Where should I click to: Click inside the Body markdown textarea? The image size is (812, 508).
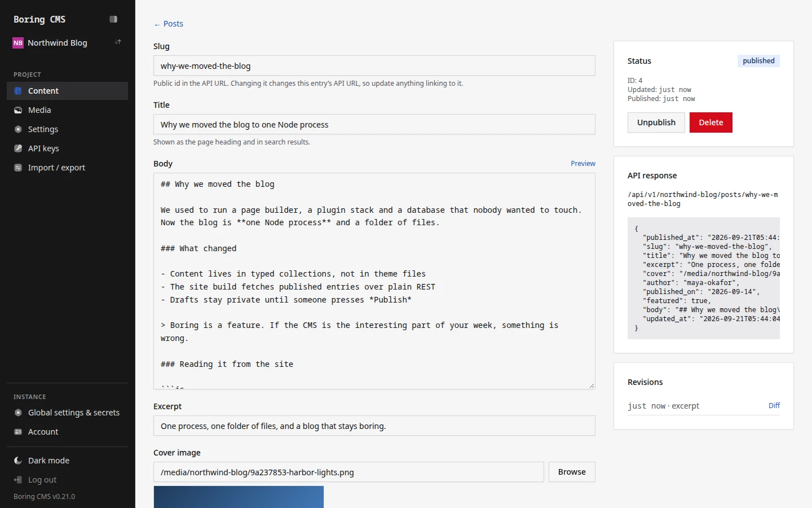coord(374,281)
